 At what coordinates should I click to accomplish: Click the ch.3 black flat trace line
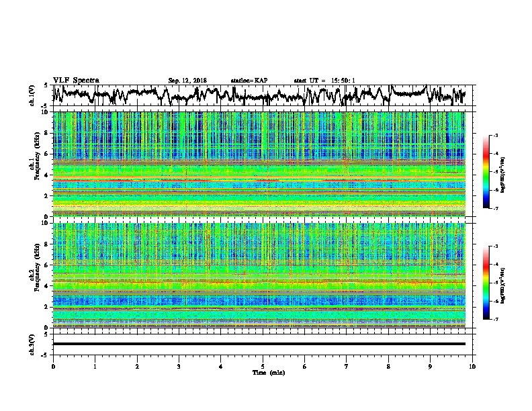tap(259, 344)
